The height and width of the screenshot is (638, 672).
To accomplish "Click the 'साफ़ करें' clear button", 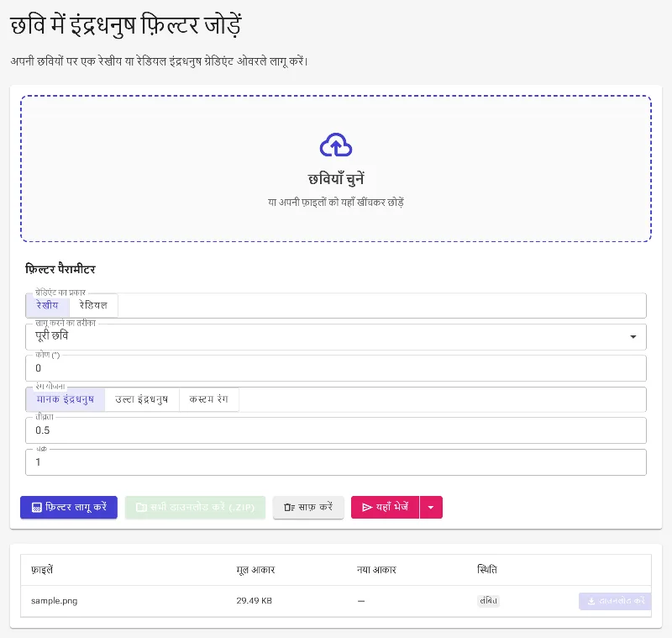I will tap(308, 507).
